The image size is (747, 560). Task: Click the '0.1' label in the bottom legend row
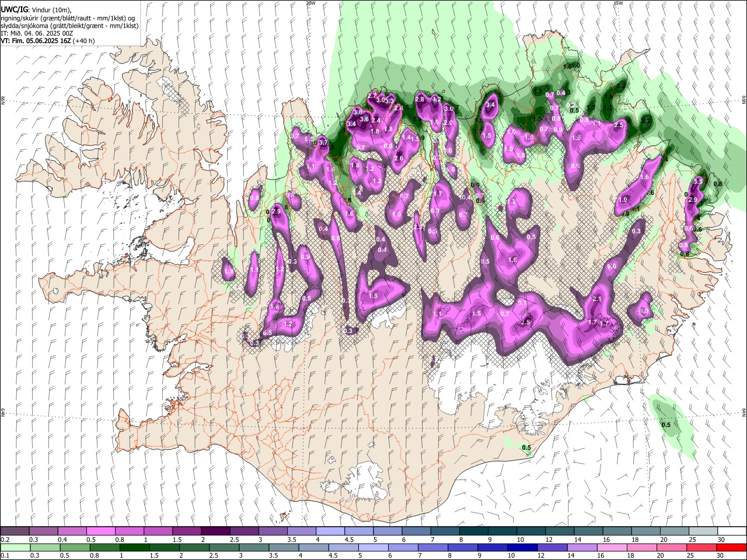click(5, 555)
